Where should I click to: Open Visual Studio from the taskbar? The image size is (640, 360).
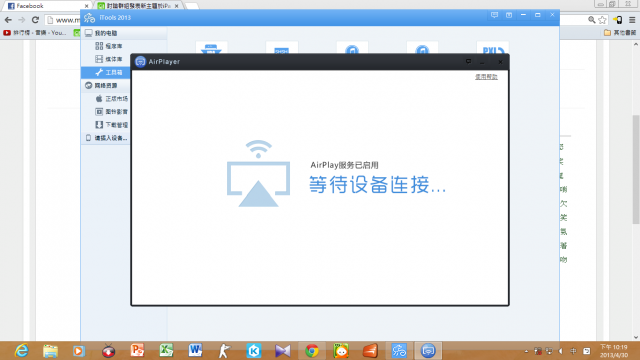282,351
